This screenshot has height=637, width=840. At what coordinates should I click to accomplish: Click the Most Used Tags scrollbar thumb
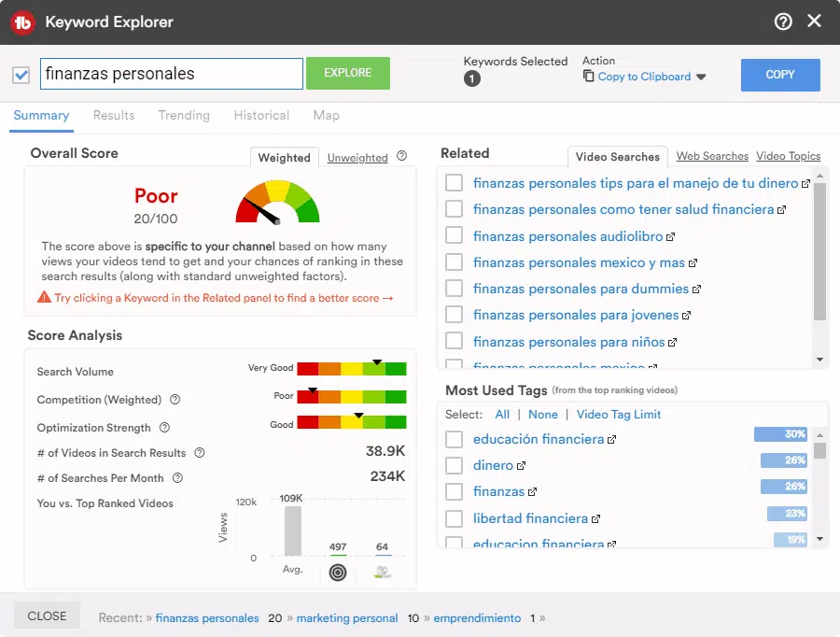(x=819, y=450)
